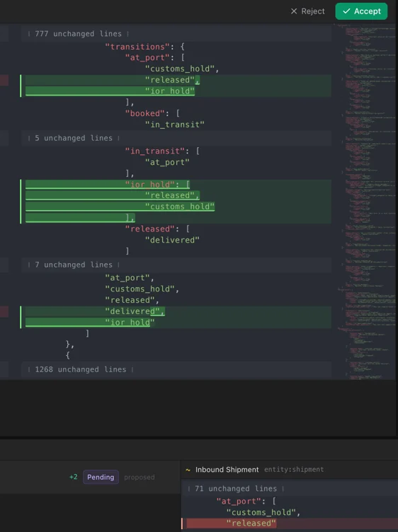398x532 pixels.
Task: Click the +2 additions indicator
Action: point(74,477)
